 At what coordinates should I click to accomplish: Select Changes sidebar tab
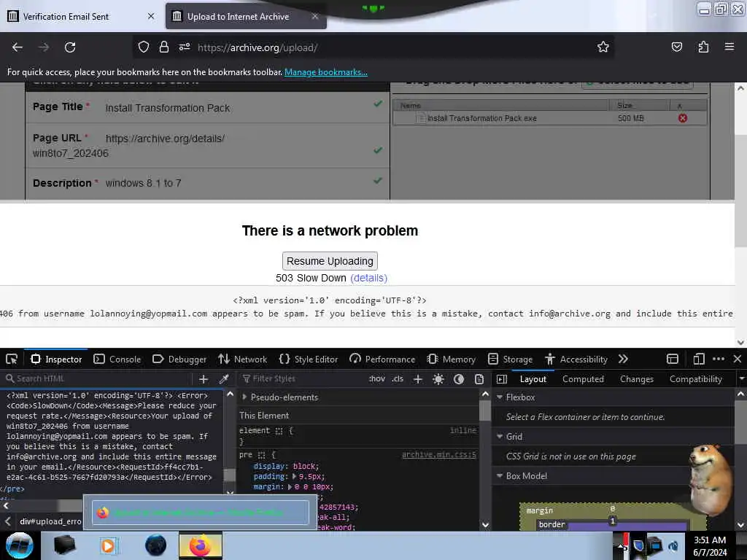636,379
